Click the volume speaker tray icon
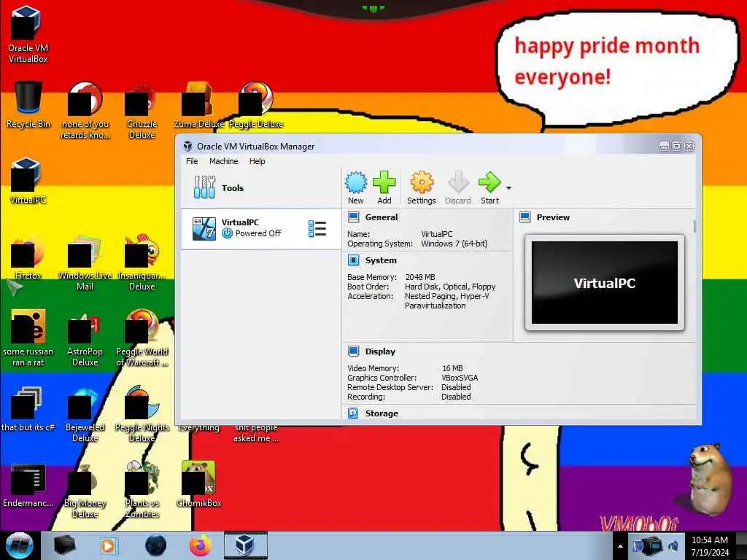The width and height of the screenshot is (747, 560). point(673,546)
